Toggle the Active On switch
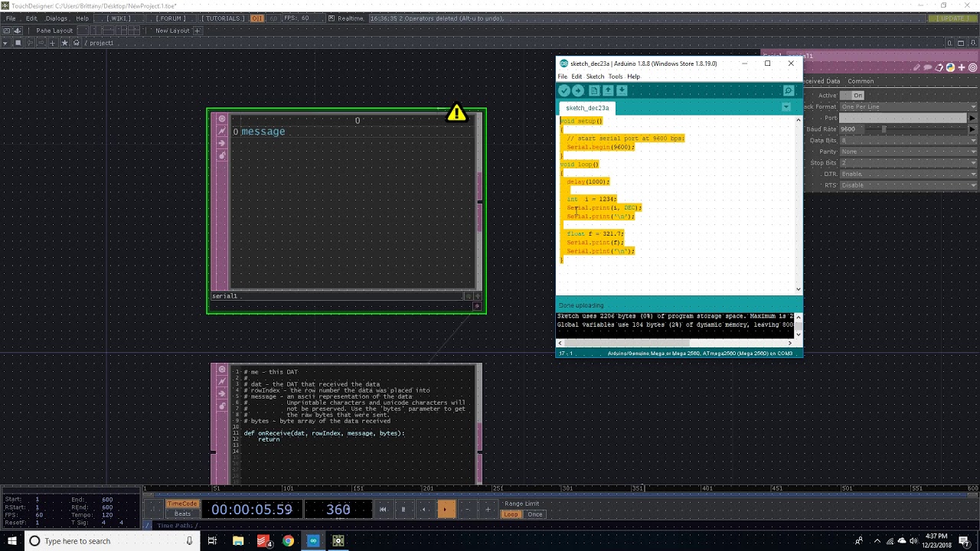Image resolution: width=980 pixels, height=551 pixels. (x=851, y=96)
